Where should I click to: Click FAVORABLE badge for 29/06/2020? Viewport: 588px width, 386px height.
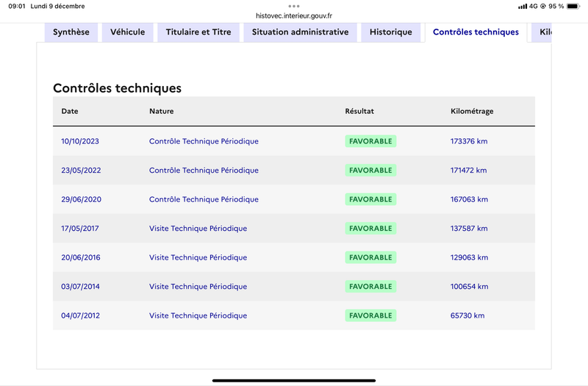tap(370, 199)
